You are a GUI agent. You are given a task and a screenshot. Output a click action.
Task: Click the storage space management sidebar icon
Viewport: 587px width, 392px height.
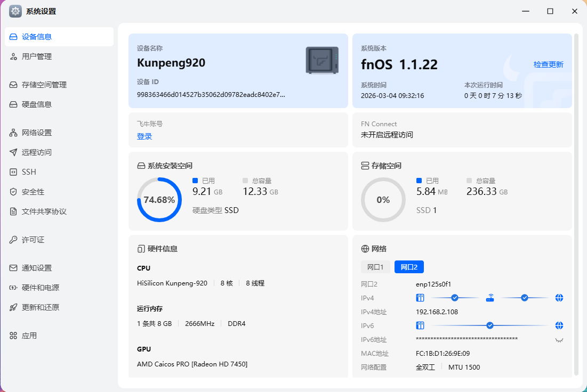click(14, 85)
